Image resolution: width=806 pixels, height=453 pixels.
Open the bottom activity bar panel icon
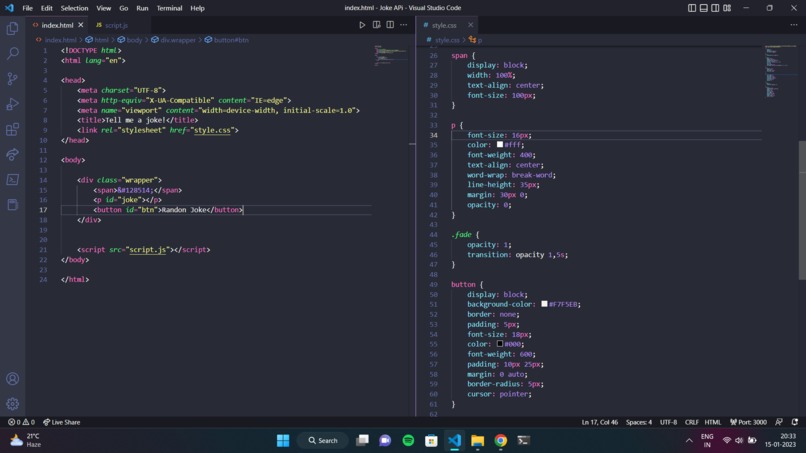12,205
